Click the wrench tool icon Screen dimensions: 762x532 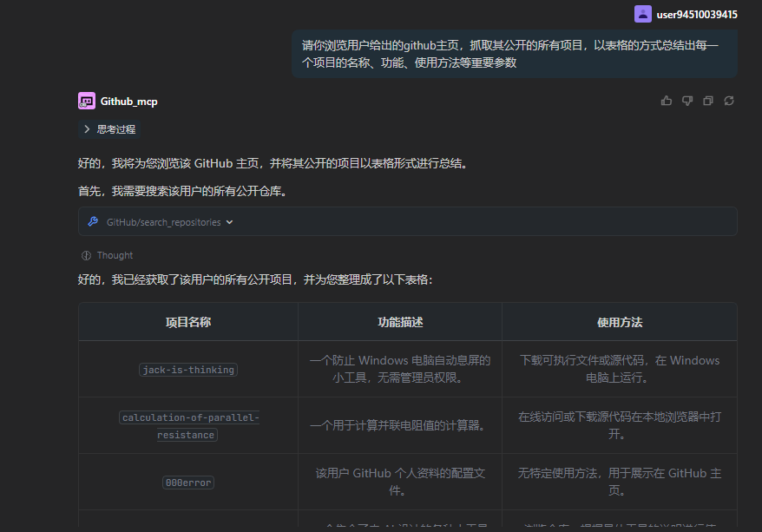[93, 221]
